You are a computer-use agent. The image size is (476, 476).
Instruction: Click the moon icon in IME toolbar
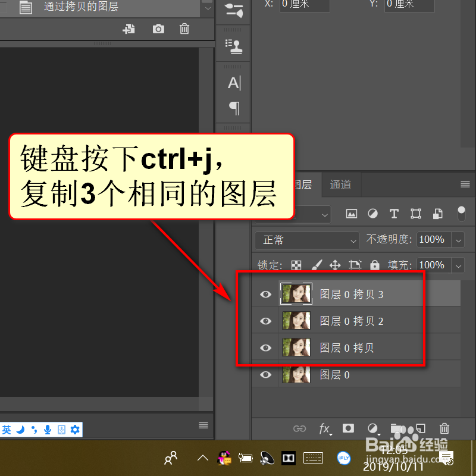point(20,430)
